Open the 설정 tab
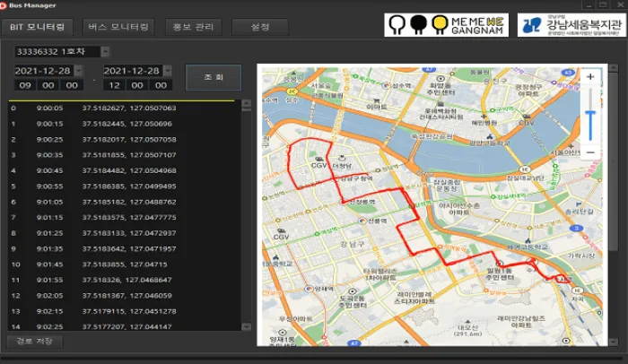 [260, 27]
